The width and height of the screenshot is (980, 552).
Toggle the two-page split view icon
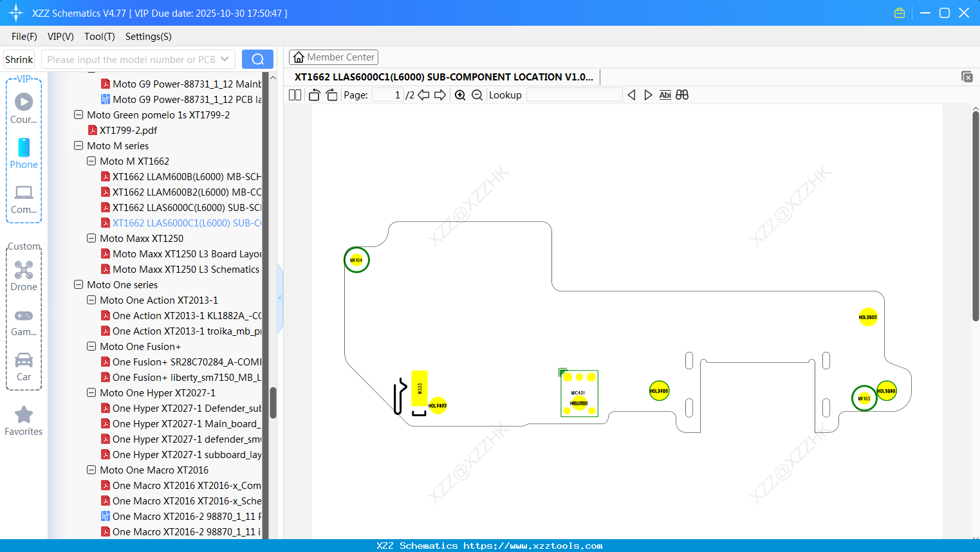(x=295, y=95)
